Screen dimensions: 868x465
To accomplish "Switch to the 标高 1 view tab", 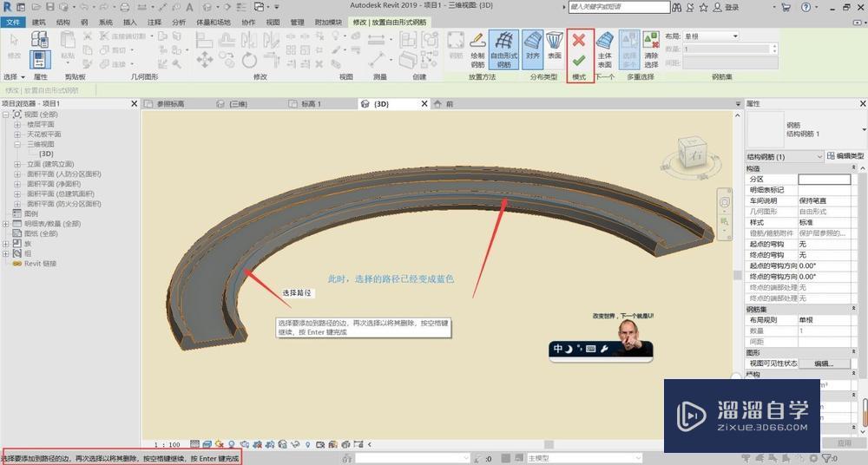I will tap(311, 103).
